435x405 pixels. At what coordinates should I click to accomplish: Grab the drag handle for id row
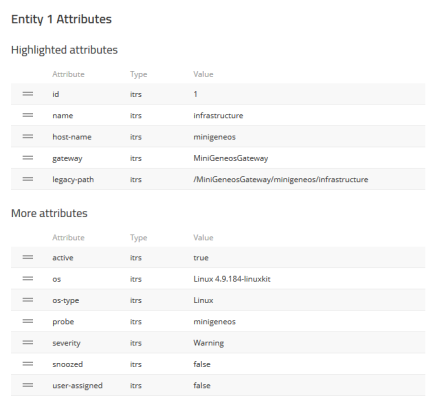tap(28, 94)
